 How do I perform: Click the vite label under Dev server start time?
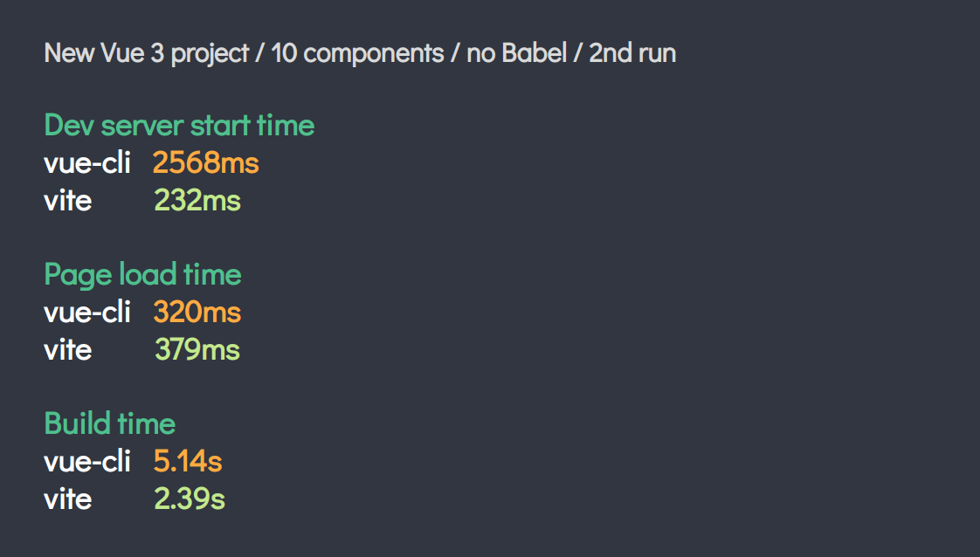(68, 201)
